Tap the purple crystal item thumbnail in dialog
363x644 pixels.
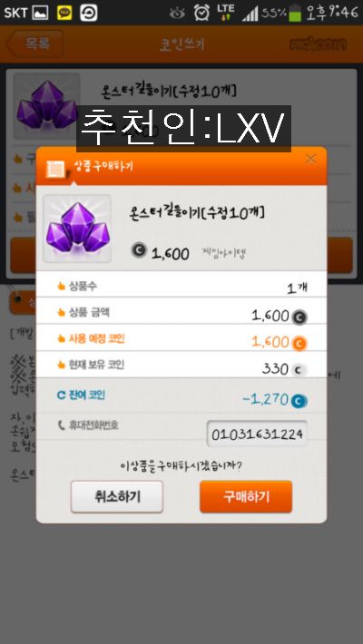tap(77, 229)
